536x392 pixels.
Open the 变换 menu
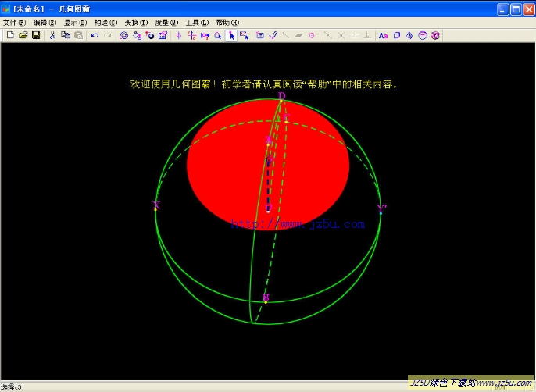pyautogui.click(x=136, y=23)
